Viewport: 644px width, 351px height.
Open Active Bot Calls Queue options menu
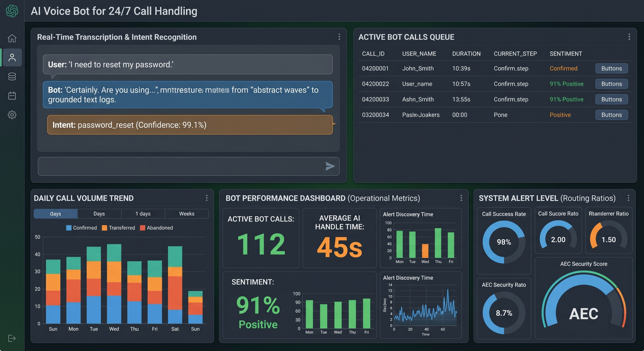pos(629,37)
